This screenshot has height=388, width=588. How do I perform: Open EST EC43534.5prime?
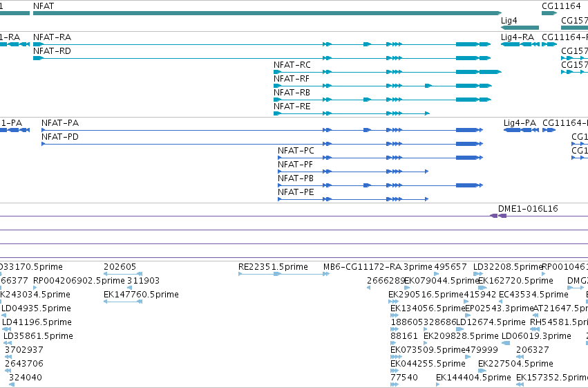pos(533,295)
